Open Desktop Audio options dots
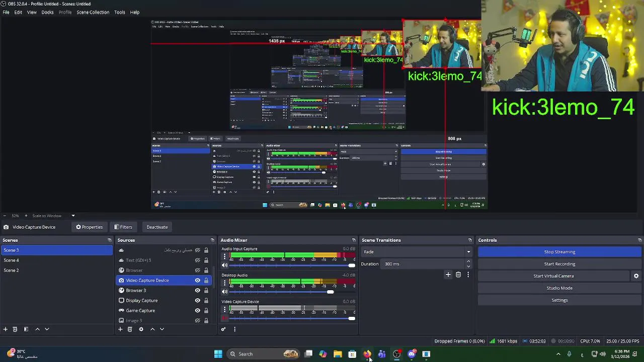The width and height of the screenshot is (644, 362). click(225, 283)
